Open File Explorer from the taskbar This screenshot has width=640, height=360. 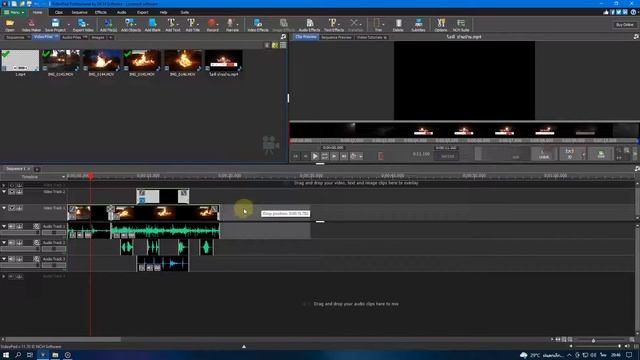tap(55, 355)
